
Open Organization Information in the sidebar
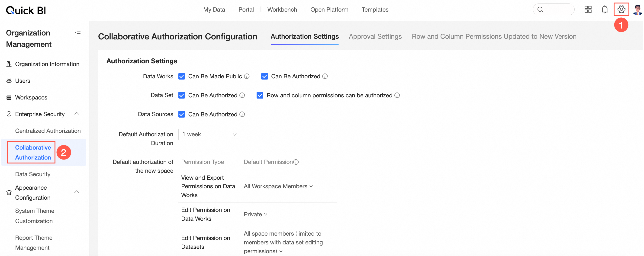(47, 64)
